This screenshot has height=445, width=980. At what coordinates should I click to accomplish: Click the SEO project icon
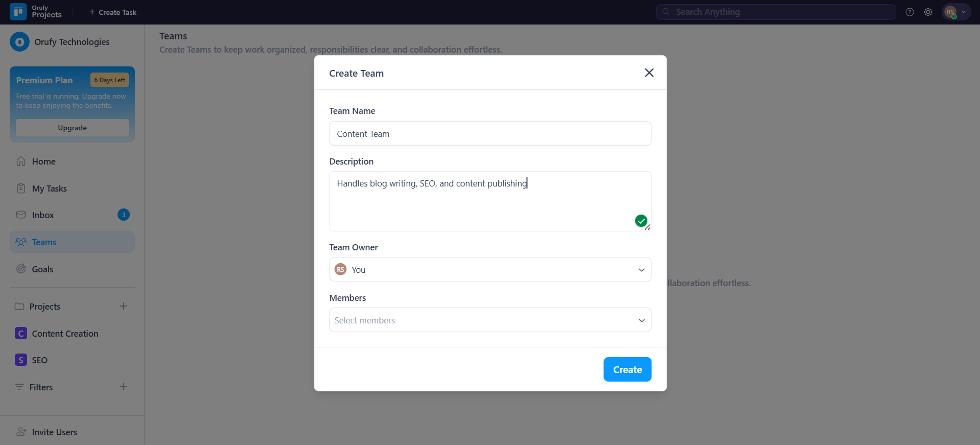[x=21, y=360]
